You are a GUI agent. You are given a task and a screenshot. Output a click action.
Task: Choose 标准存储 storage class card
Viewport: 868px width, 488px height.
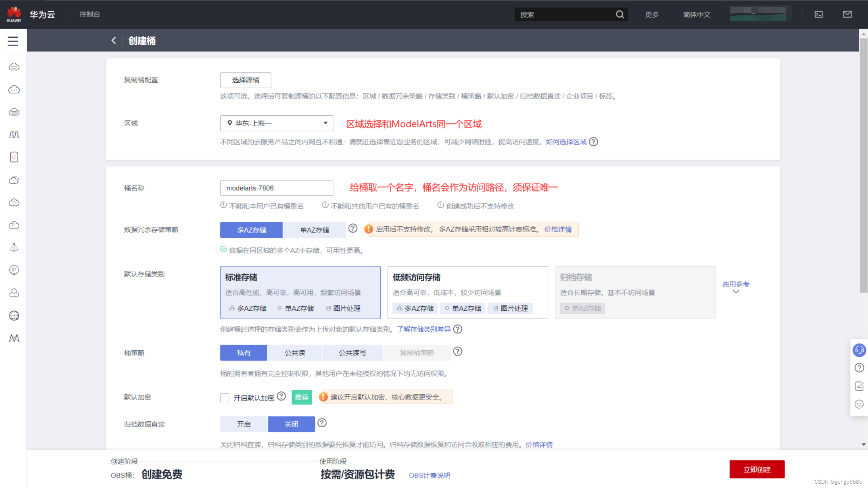tap(300, 293)
